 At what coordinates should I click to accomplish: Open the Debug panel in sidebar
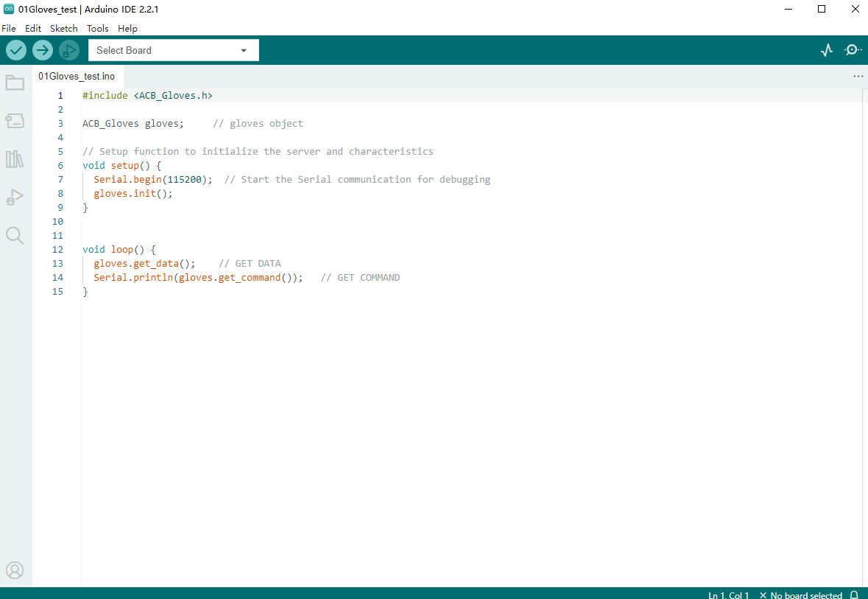tap(15, 197)
